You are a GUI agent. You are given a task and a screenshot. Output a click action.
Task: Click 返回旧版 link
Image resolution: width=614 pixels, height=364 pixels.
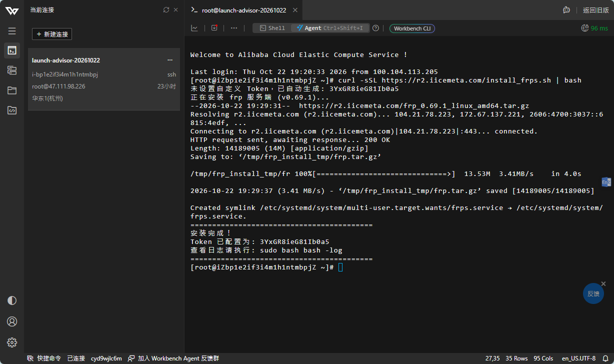point(596,10)
